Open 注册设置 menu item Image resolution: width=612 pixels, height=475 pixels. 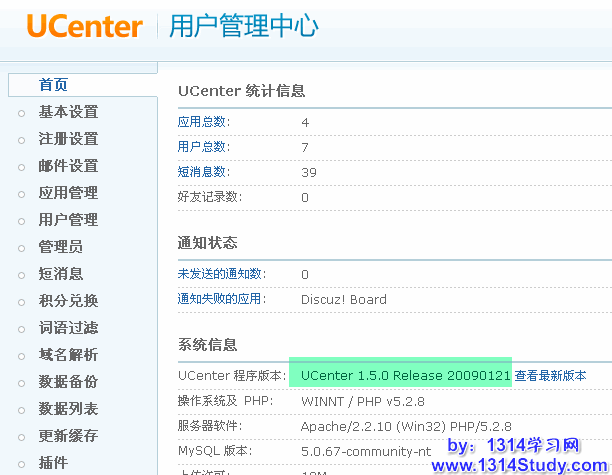click(68, 139)
